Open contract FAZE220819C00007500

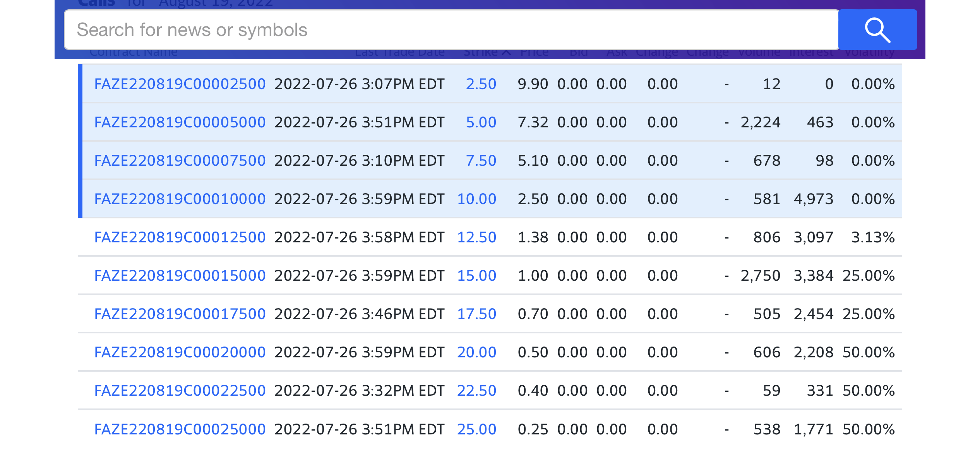180,161
